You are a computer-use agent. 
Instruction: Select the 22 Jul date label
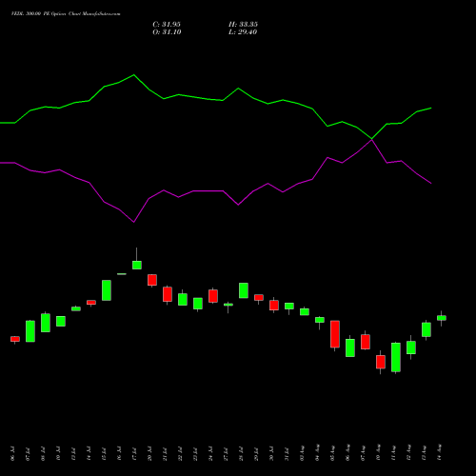pyautogui.click(x=180, y=453)
